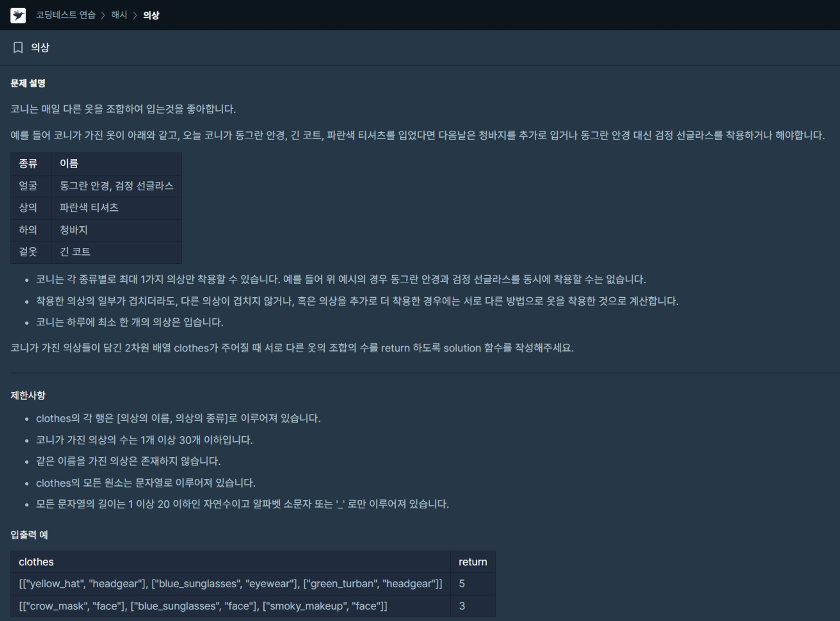Click the 문제 설명 heading
Image resolution: width=840 pixels, height=621 pixels.
28,83
